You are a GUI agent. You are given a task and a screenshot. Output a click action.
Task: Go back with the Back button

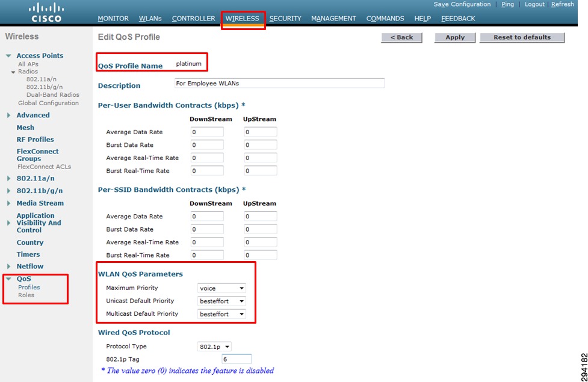(x=401, y=37)
